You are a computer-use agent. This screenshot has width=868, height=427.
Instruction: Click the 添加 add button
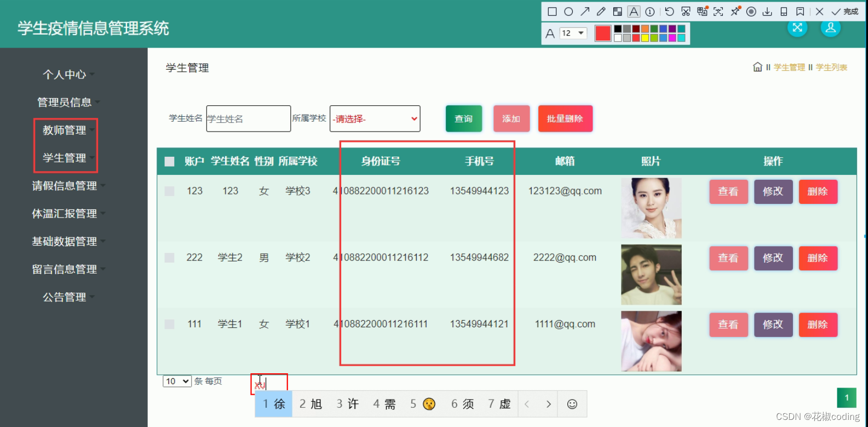coord(511,118)
